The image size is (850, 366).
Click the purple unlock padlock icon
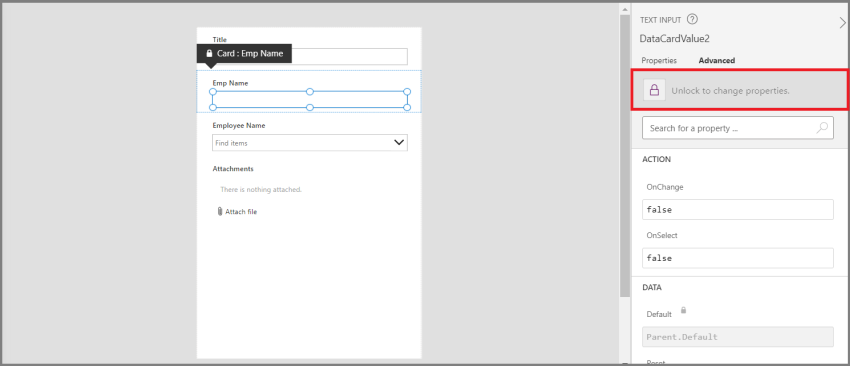pyautogui.click(x=654, y=91)
